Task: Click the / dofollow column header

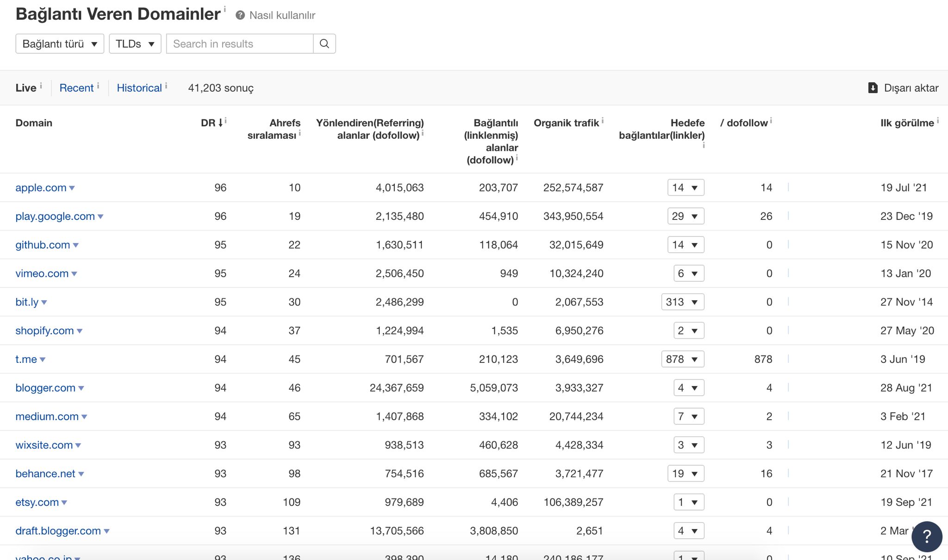Action: click(x=744, y=123)
